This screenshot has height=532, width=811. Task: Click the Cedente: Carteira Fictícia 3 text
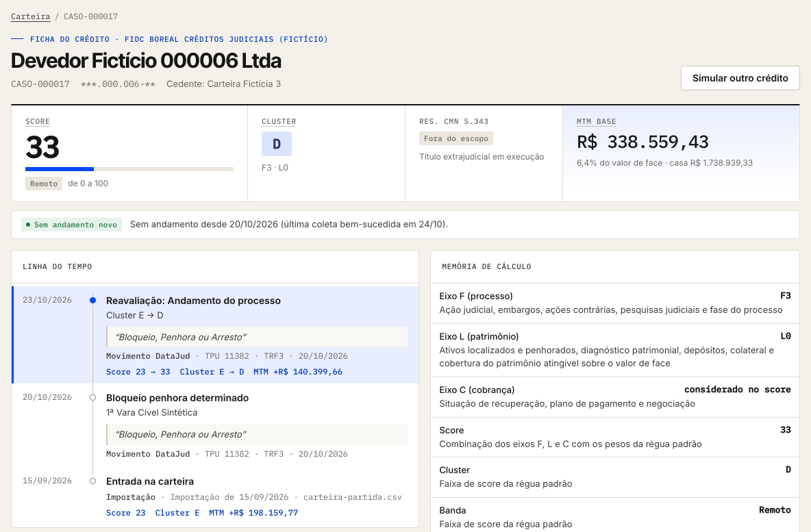point(223,84)
